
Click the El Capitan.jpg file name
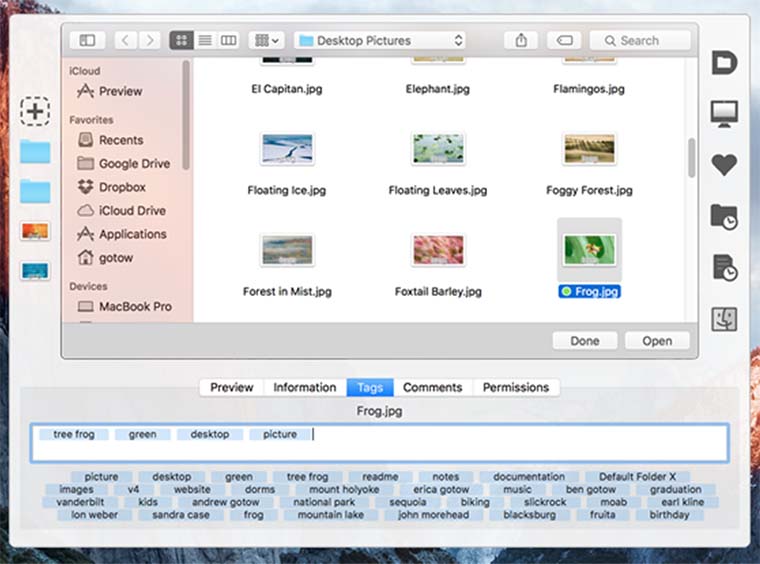(286, 89)
